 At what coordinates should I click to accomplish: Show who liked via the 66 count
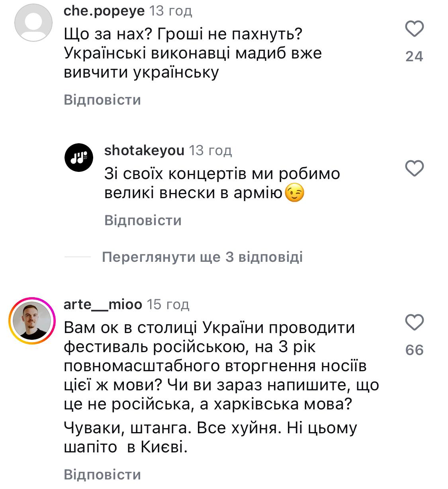tap(414, 350)
